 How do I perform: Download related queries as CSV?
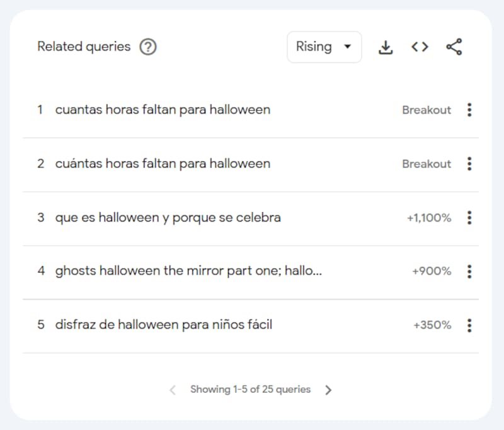point(386,47)
